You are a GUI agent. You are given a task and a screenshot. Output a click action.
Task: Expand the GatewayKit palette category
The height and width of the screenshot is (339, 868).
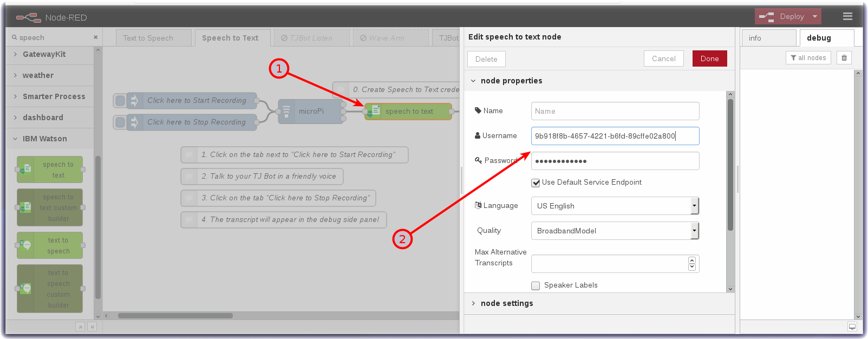pyautogui.click(x=50, y=54)
